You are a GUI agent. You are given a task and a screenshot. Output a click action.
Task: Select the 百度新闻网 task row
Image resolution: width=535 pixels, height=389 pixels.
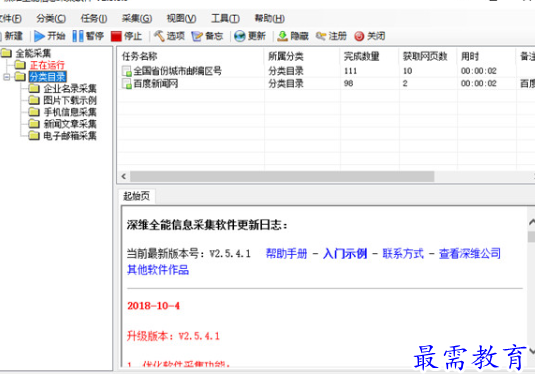coord(326,84)
